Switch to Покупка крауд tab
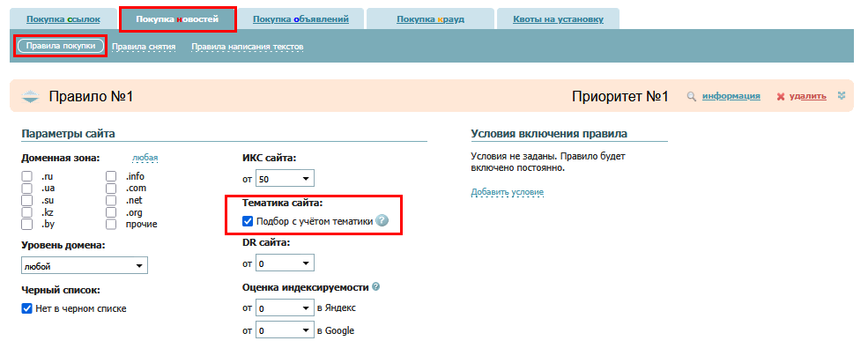Screen dimensions: 868x363 pos(430,19)
